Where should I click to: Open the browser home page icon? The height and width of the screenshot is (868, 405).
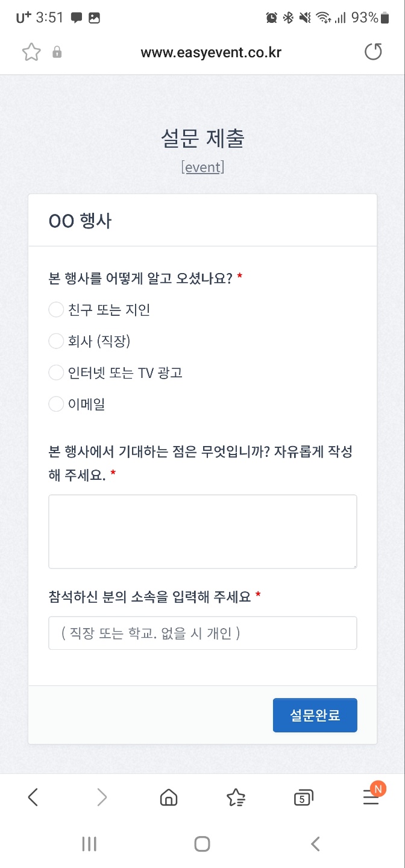coord(169,797)
